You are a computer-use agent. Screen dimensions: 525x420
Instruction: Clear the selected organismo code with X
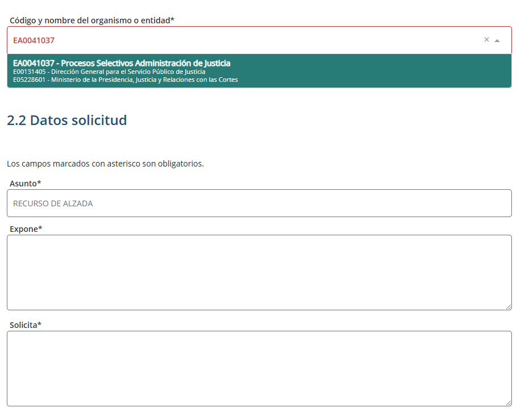pyautogui.click(x=486, y=40)
